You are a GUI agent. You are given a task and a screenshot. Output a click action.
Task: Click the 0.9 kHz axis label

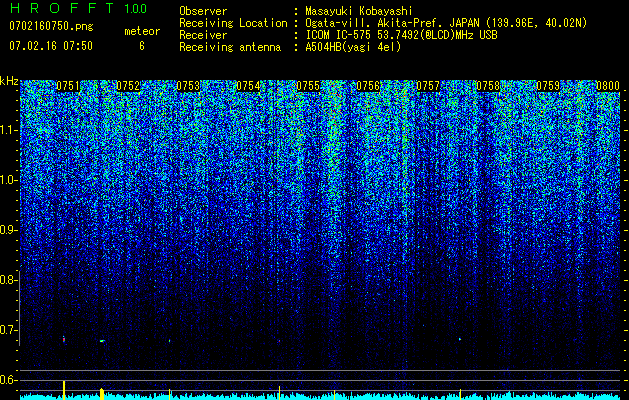8,230
